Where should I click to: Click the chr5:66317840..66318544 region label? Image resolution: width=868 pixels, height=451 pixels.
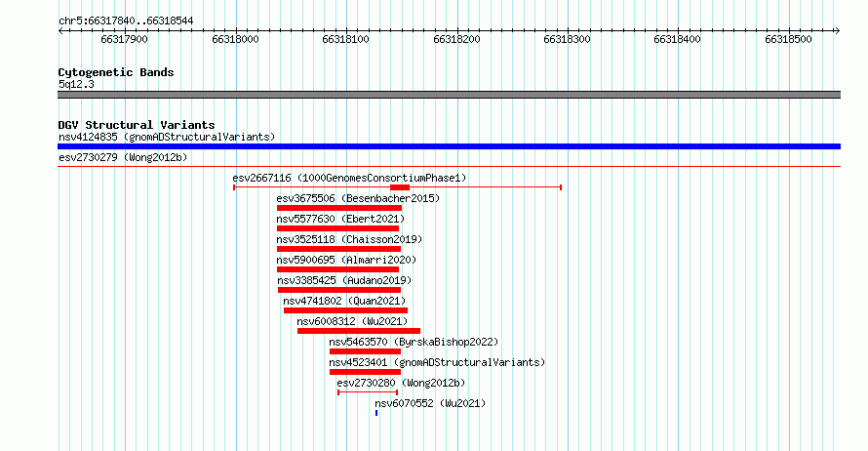(x=126, y=21)
